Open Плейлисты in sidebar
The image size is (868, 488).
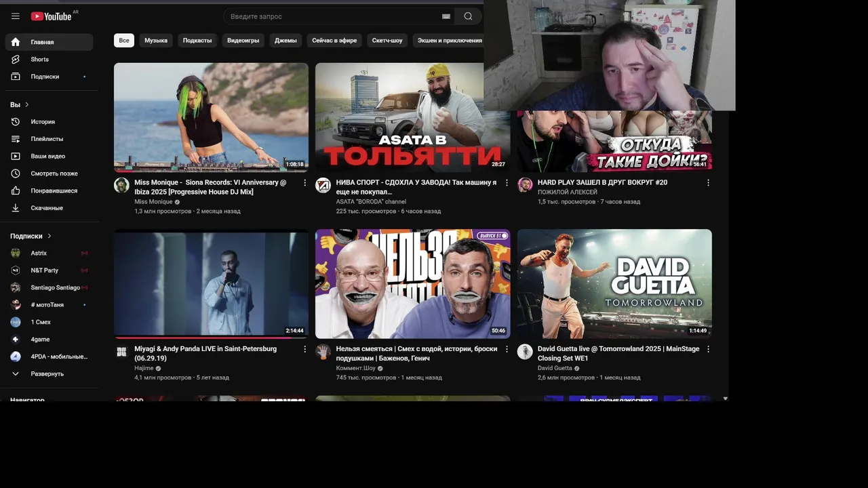coord(49,139)
